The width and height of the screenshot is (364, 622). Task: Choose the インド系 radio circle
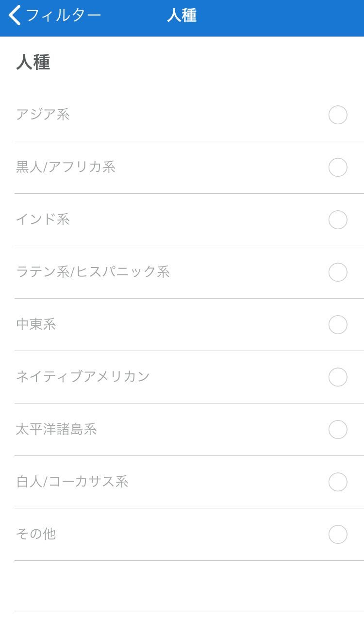click(338, 220)
